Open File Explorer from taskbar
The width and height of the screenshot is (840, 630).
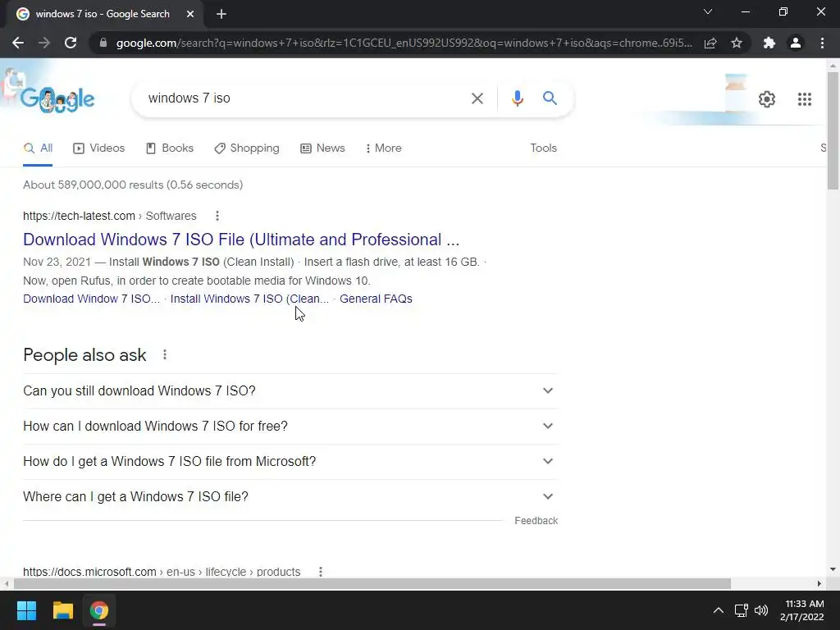pyautogui.click(x=62, y=610)
